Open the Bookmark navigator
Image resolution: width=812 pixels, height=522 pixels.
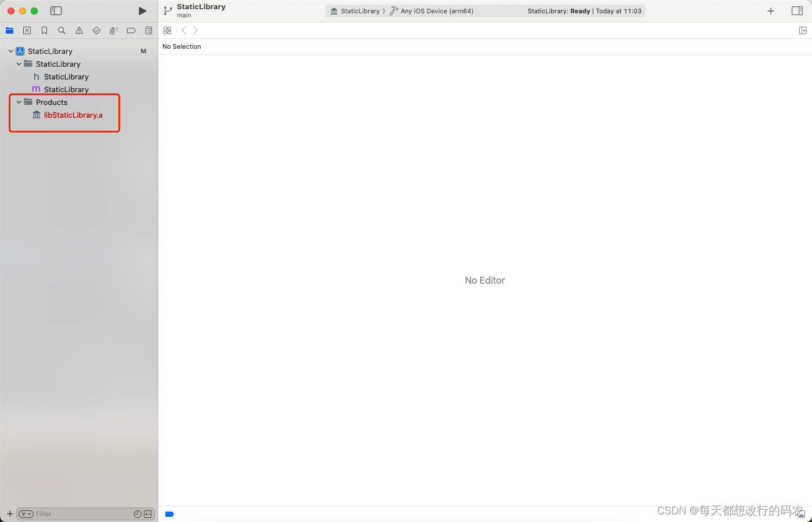(45, 31)
